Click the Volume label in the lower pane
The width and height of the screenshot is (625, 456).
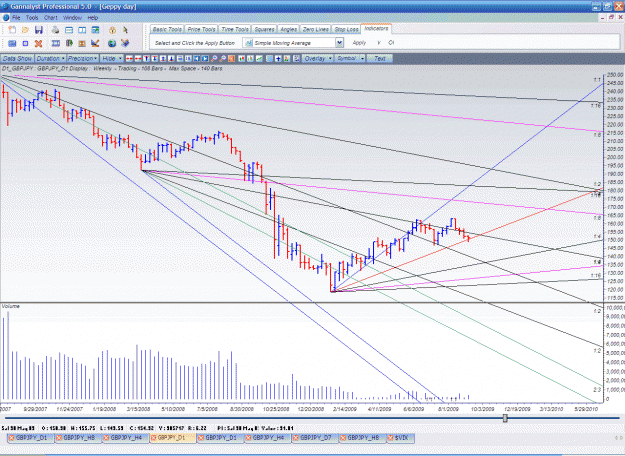coord(10,306)
